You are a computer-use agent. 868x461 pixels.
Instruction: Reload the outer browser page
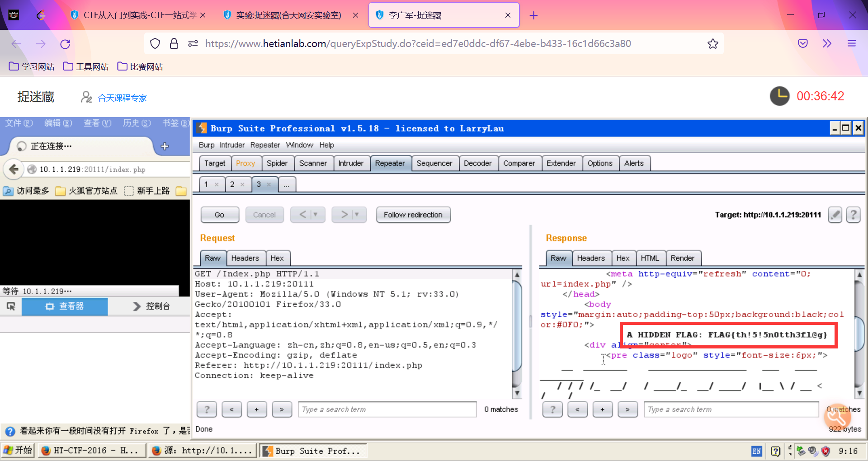click(65, 44)
